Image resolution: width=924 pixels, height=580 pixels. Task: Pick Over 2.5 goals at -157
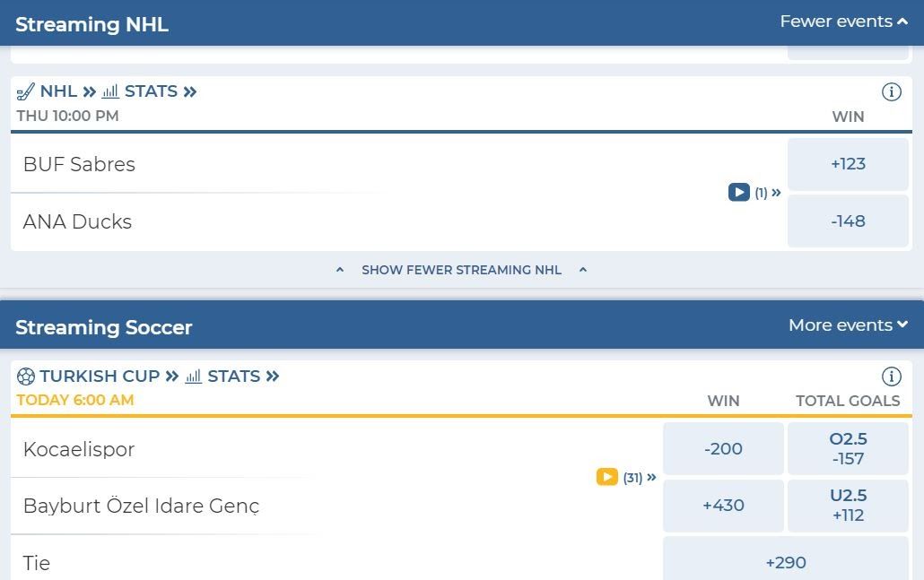[x=848, y=449]
